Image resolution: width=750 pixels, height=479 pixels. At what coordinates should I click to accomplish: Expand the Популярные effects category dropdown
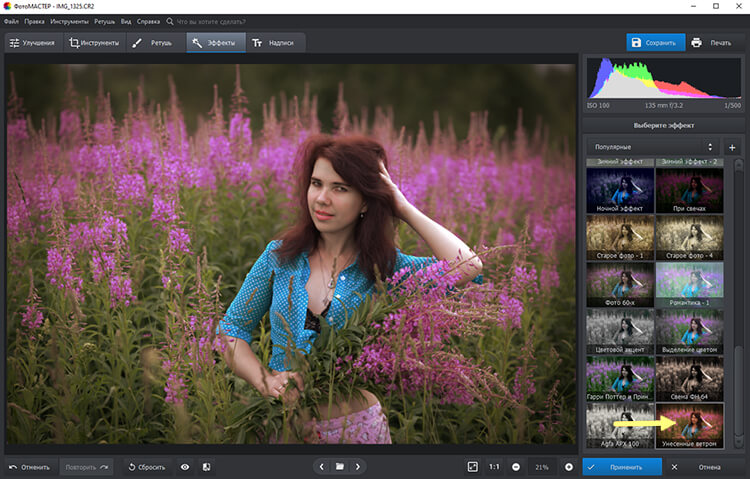(x=651, y=147)
